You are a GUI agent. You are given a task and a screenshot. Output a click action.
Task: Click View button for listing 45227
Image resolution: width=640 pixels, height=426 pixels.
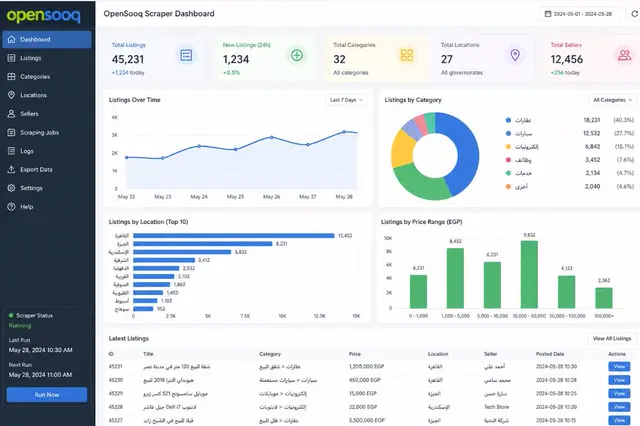[x=619, y=420]
